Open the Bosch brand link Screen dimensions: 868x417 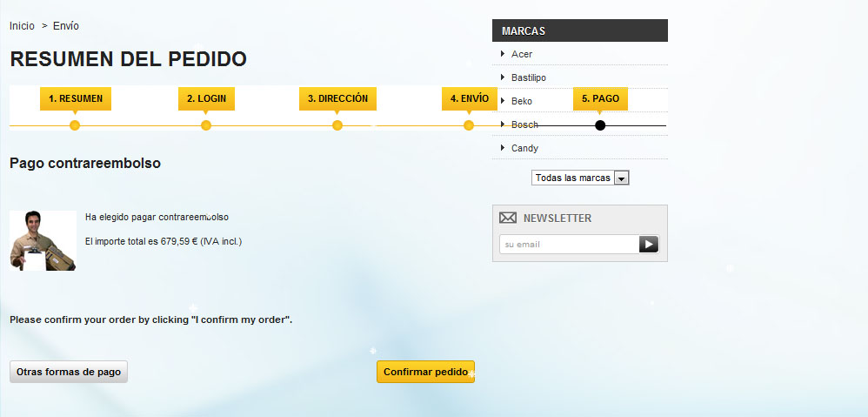pyautogui.click(x=524, y=124)
